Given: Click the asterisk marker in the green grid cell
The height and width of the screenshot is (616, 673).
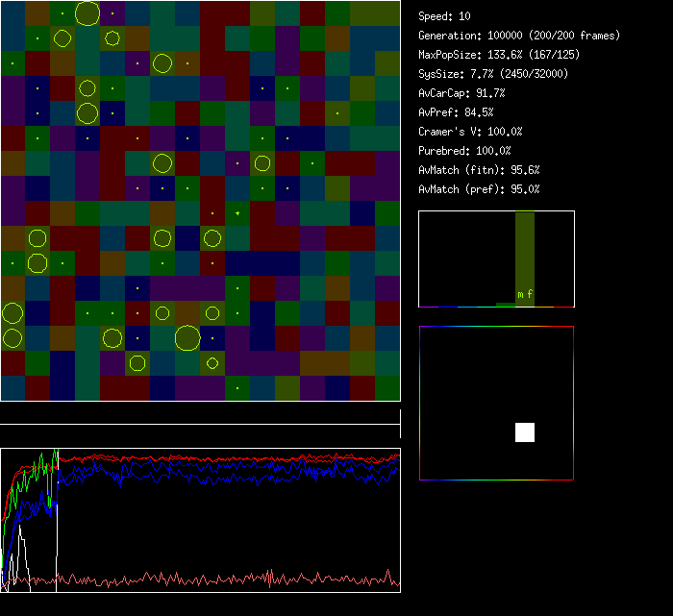Looking at the screenshot, I should 237,213.
